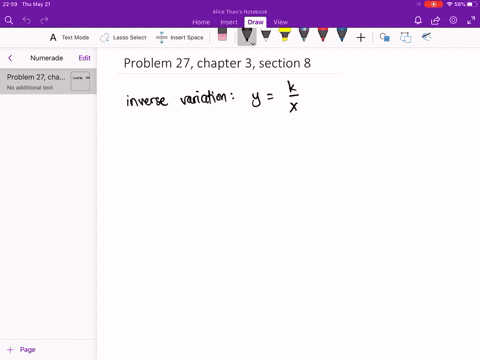Select the eraser tool
The height and width of the screenshot is (360, 480).
[222, 35]
